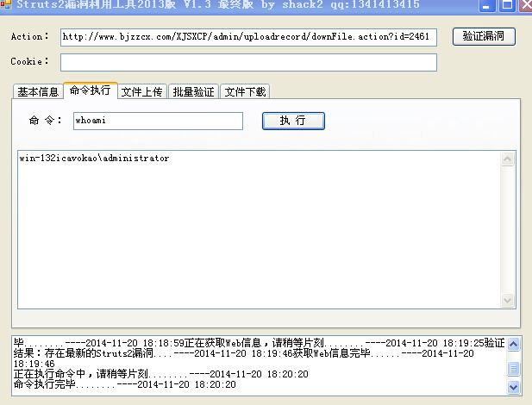
Task: Click the 命令 input containing whoami
Action: [158, 121]
